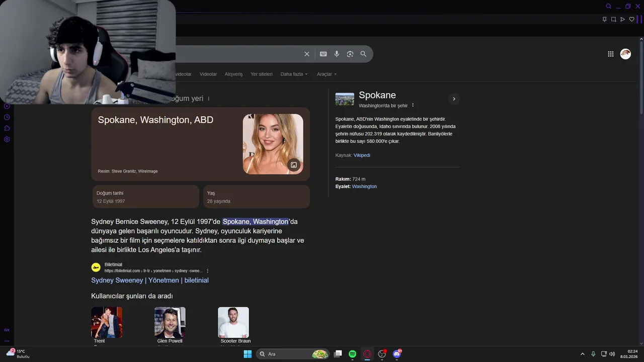Click the Spokane city thumbnail image
This screenshot has width=644, height=362.
(345, 99)
